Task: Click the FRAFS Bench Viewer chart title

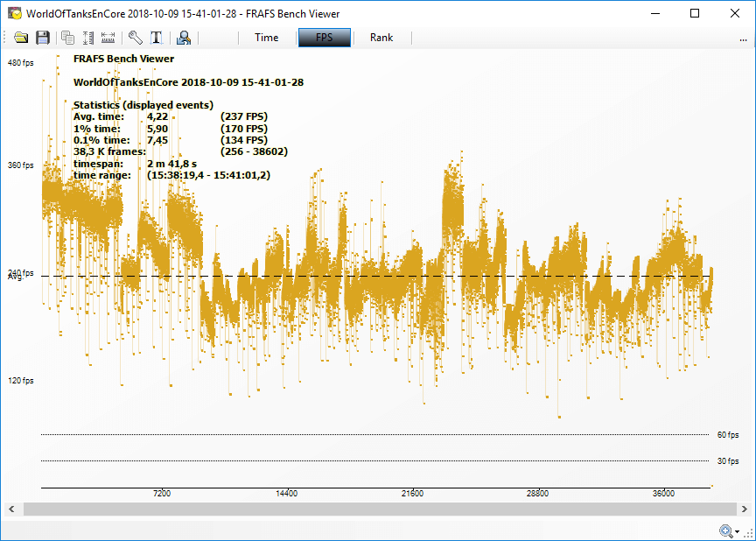Action: point(123,59)
